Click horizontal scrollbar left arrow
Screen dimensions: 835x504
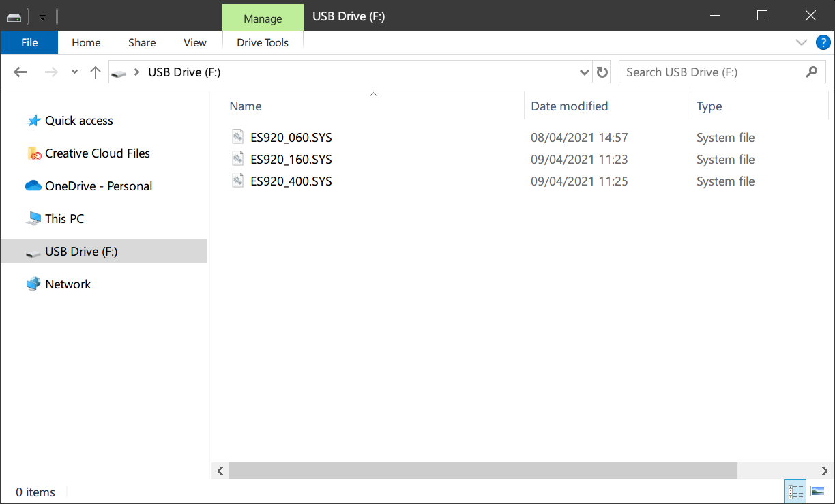coord(220,471)
